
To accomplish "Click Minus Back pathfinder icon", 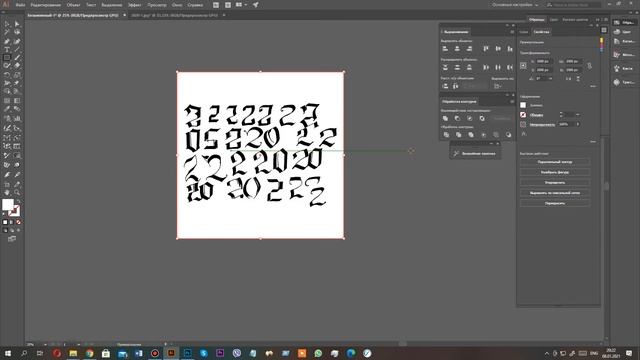I will [508, 135].
